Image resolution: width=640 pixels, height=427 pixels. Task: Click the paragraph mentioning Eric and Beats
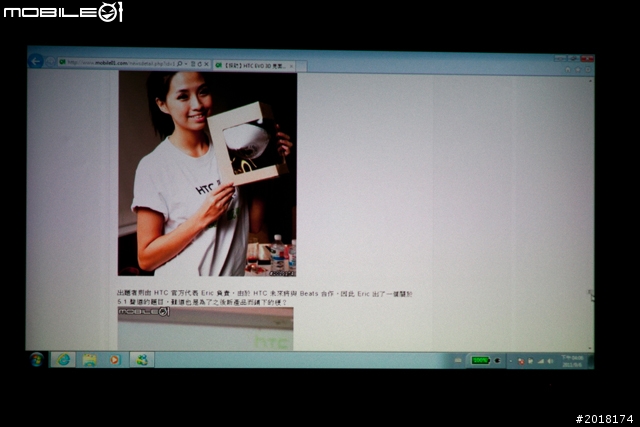[x=264, y=298]
